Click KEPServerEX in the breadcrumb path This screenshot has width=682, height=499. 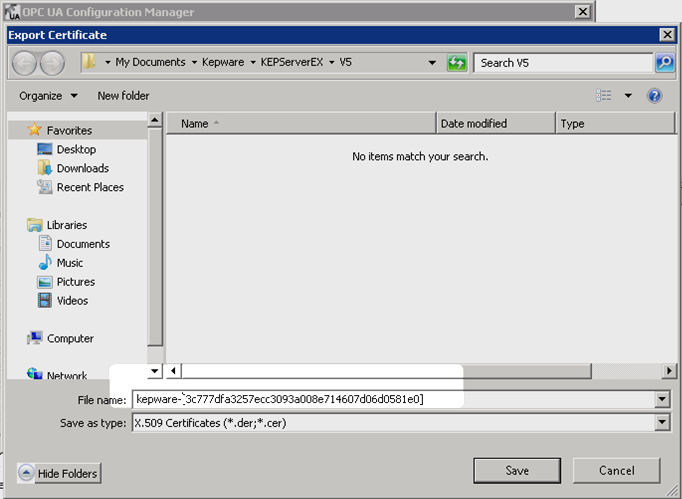tap(292, 63)
